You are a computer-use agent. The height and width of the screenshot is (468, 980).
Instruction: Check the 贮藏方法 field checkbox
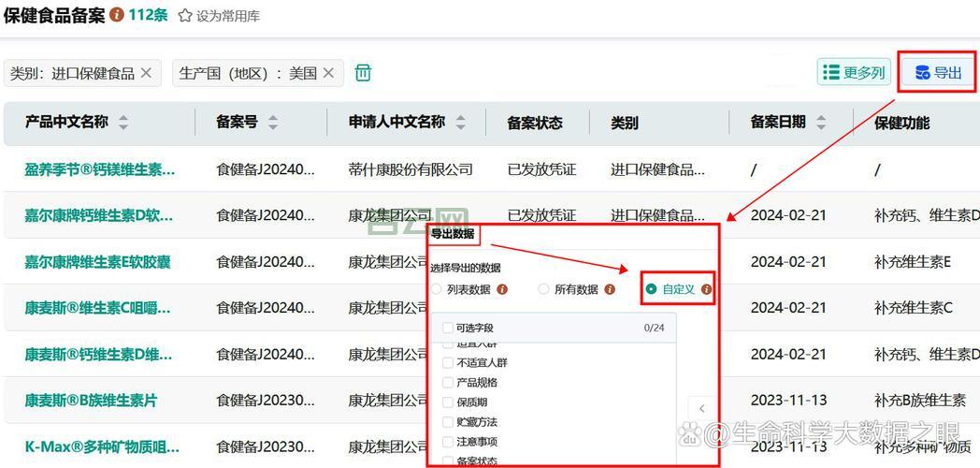[448, 422]
